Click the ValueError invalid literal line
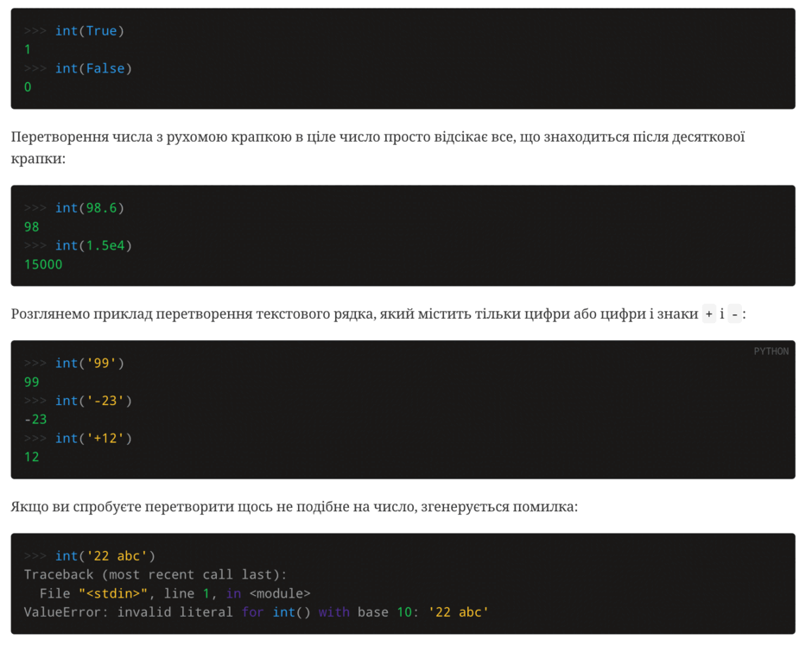This screenshot has width=812, height=646. tap(257, 612)
